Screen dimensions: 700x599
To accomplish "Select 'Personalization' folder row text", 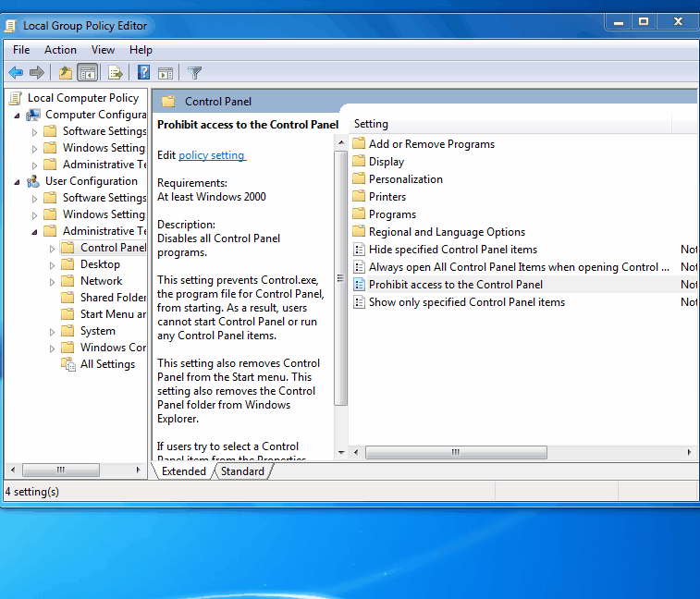I will (406, 179).
